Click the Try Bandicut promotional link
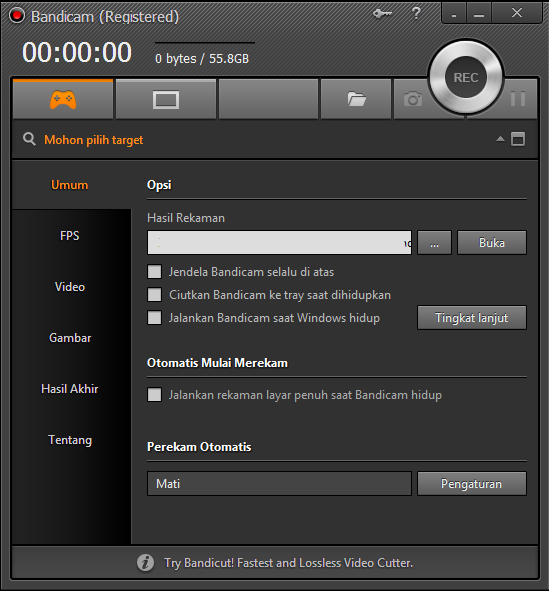549x591 pixels. pos(289,563)
